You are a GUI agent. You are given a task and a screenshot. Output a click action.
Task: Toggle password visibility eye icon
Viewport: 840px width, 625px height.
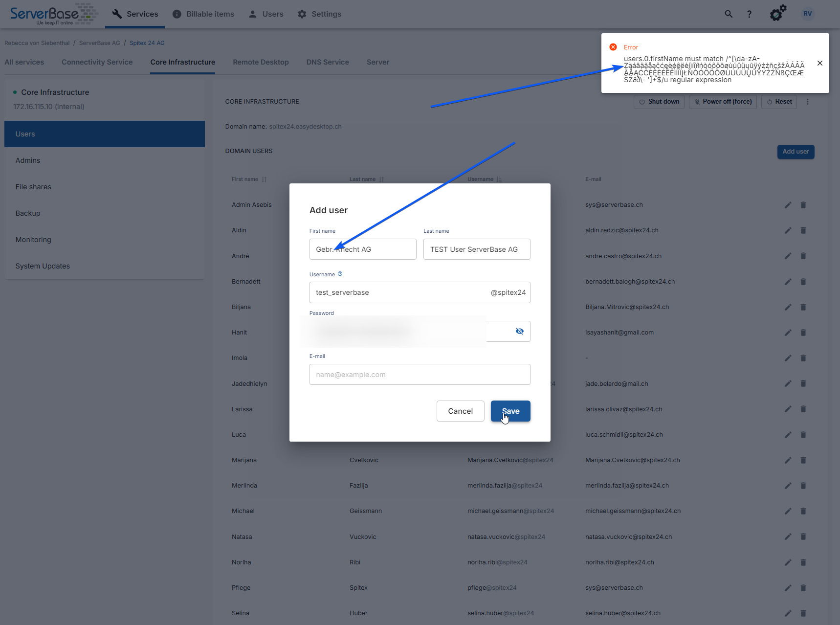[x=520, y=331]
